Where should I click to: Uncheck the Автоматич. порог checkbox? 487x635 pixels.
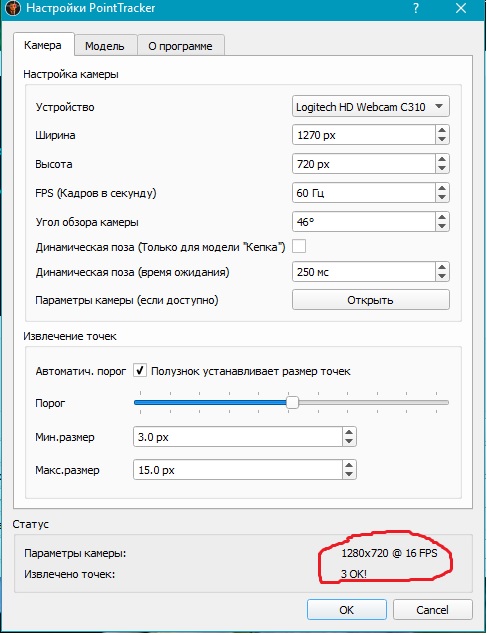[x=140, y=371]
